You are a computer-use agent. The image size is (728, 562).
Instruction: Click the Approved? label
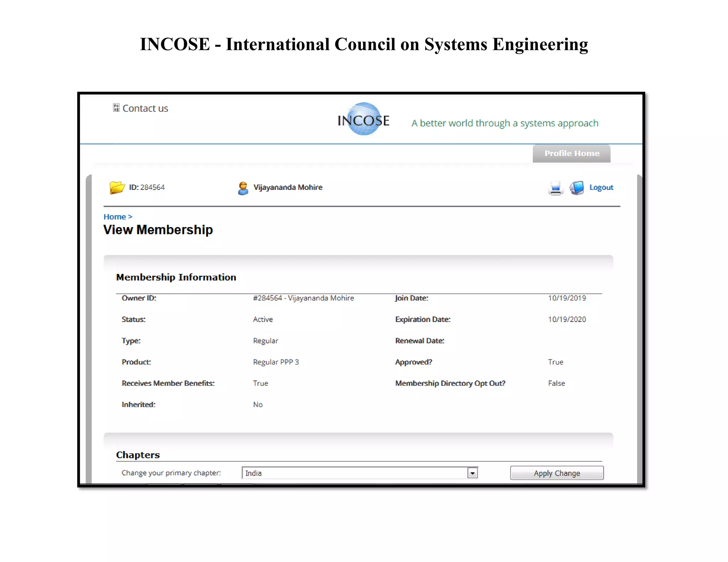(414, 362)
